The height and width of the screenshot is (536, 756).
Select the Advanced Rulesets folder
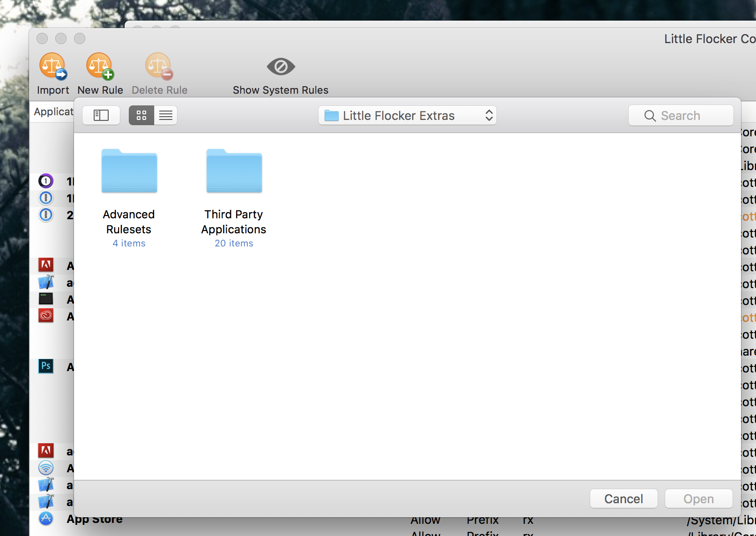(129, 171)
